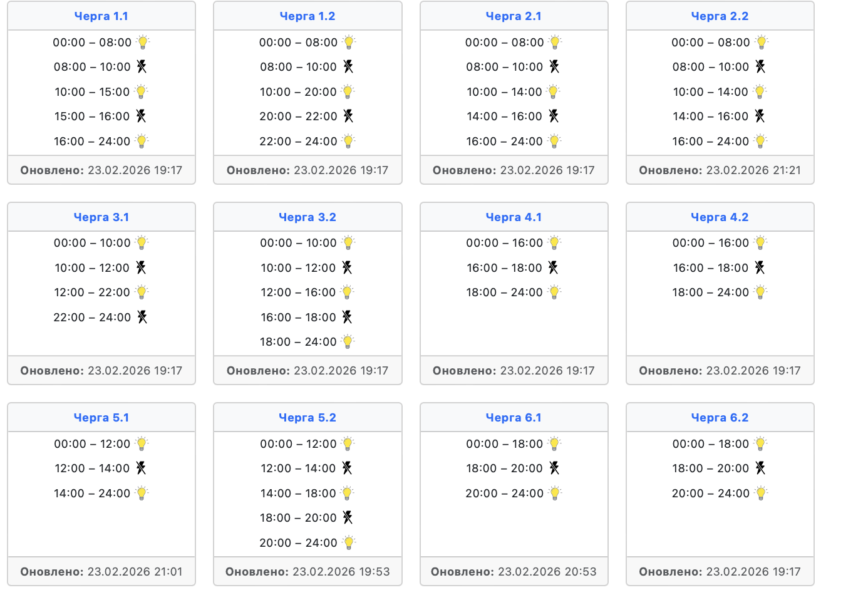Image resolution: width=868 pixels, height=590 pixels.
Task: Click power-off icon for 18:00 – 20:00 in Черга 5.2
Action: (348, 517)
